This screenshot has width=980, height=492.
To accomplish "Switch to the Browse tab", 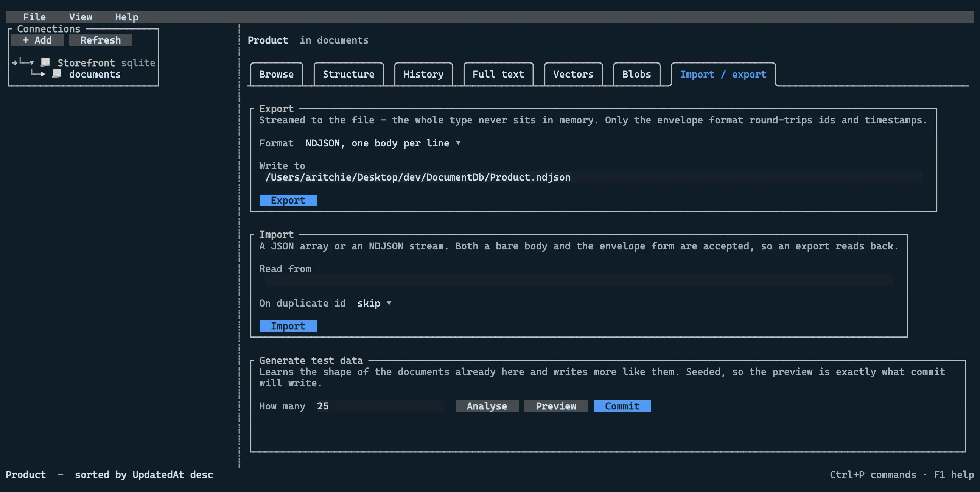I will click(x=276, y=74).
